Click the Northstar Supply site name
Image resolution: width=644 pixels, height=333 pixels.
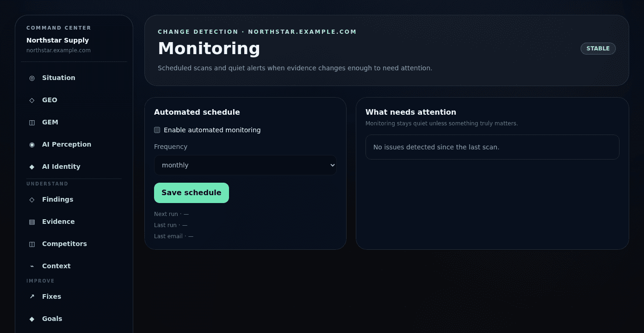click(57, 40)
